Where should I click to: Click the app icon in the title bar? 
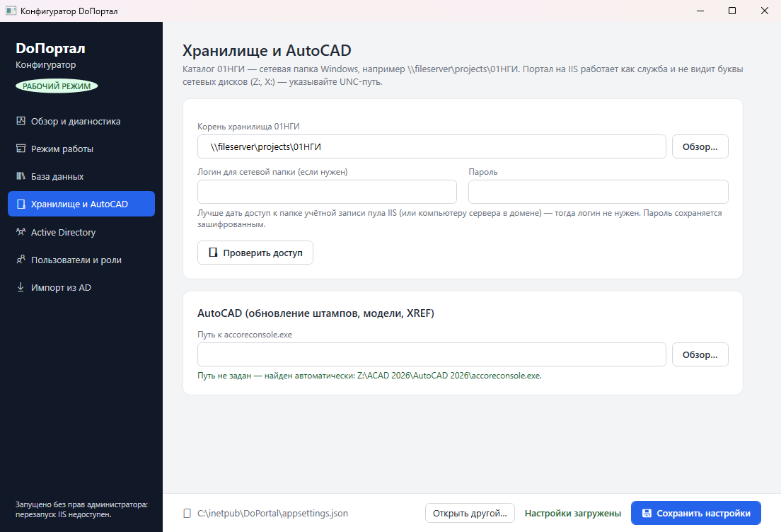(x=11, y=11)
